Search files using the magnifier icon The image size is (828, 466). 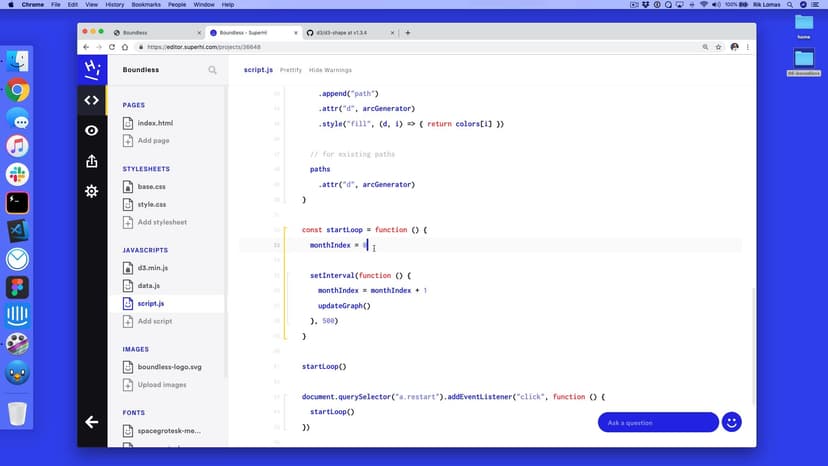pyautogui.click(x=212, y=70)
